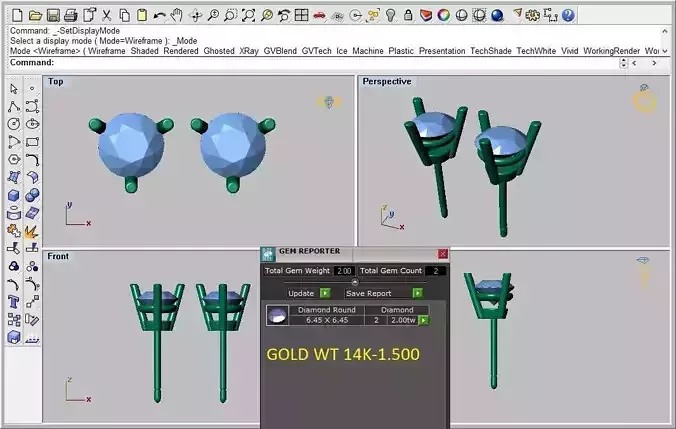This screenshot has height=429, width=676.
Task: Open Options with the gear icon
Action: [x=533, y=16]
